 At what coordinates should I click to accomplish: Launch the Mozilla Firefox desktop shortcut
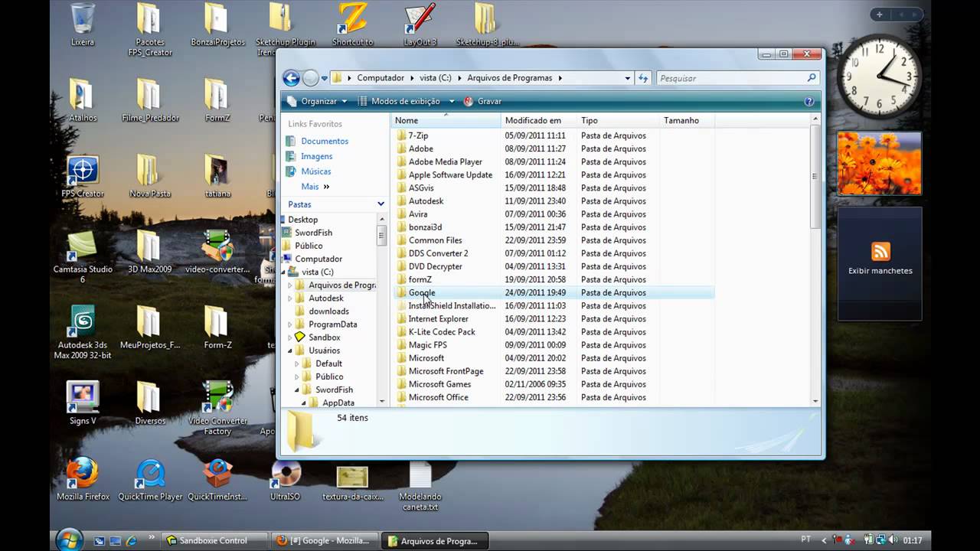pyautogui.click(x=83, y=478)
